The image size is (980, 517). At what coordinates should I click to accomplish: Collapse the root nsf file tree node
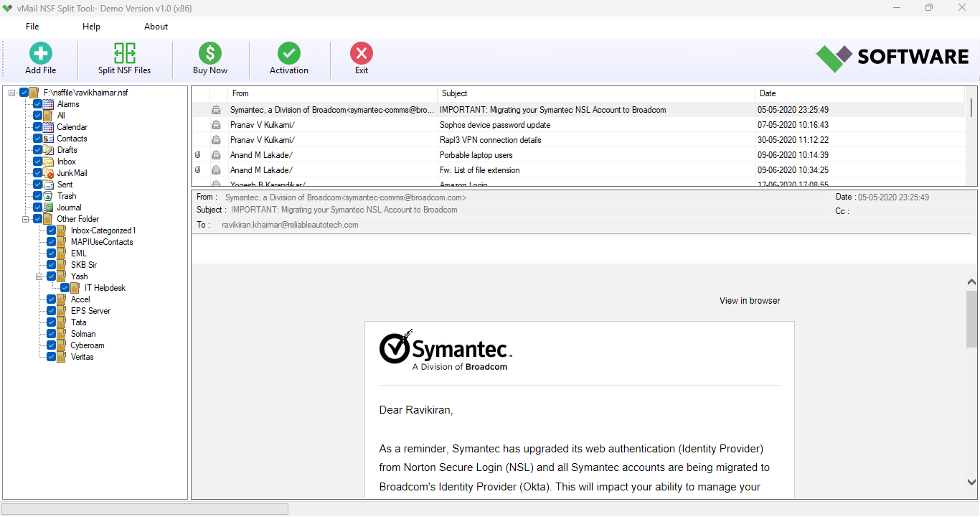(12, 93)
